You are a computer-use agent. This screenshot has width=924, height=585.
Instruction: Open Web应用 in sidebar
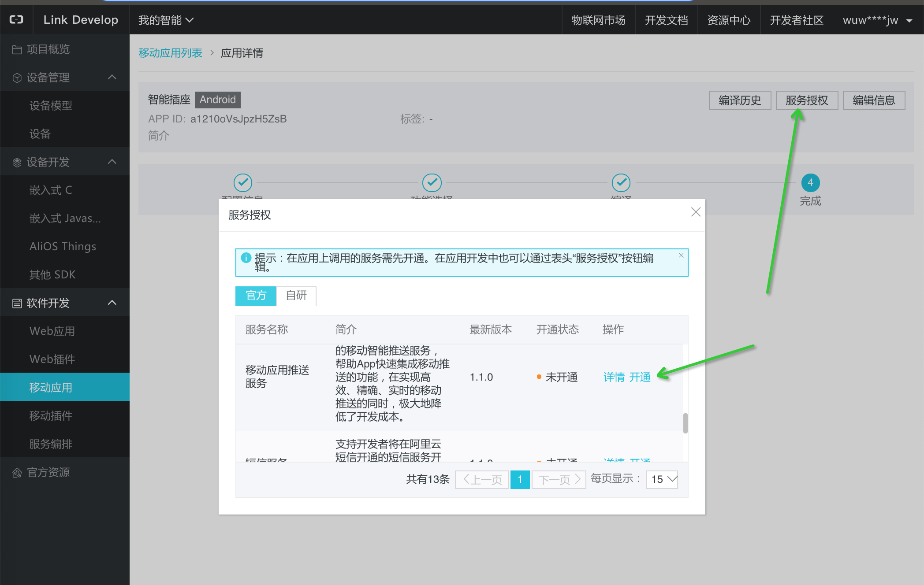coord(65,331)
